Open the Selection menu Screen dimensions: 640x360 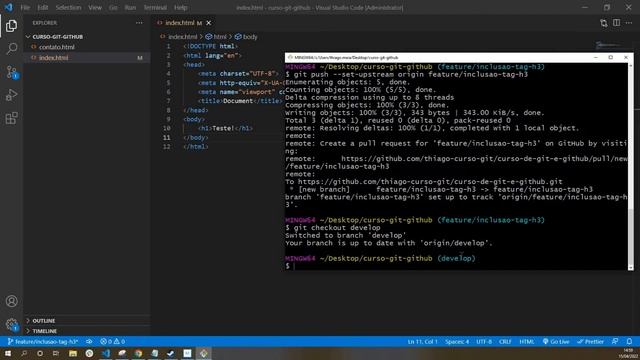(x=68, y=7)
